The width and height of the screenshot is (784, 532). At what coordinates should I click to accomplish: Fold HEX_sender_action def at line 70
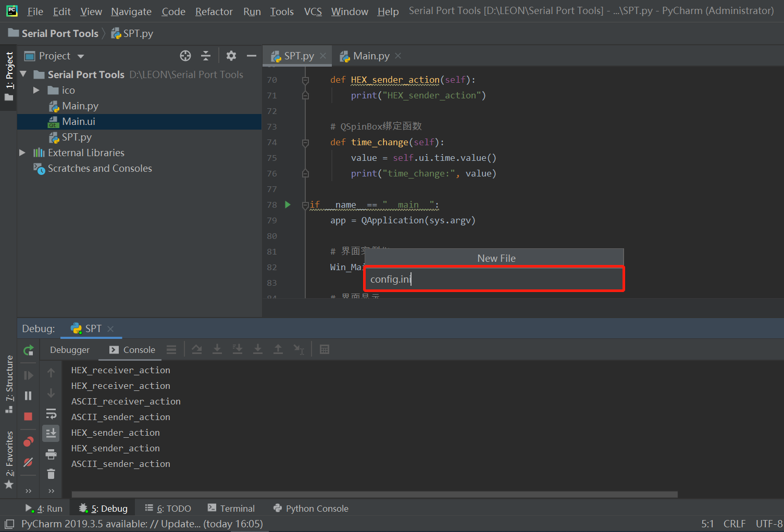point(306,80)
